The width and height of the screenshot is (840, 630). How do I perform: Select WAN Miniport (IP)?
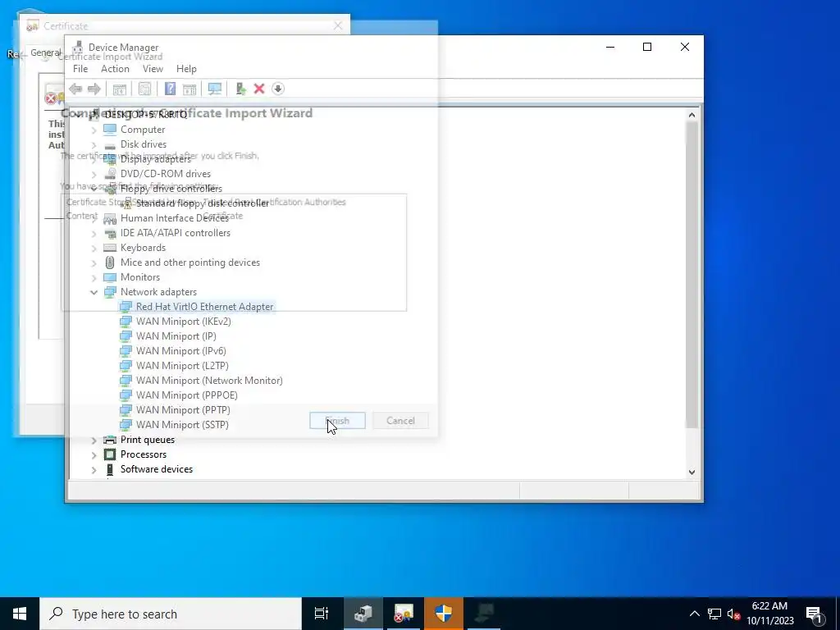coord(176,336)
